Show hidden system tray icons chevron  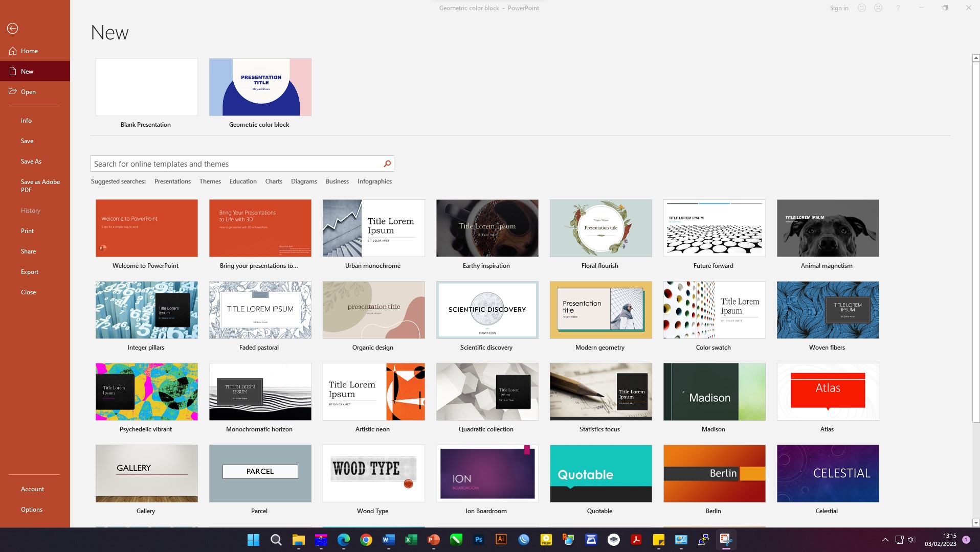point(885,540)
